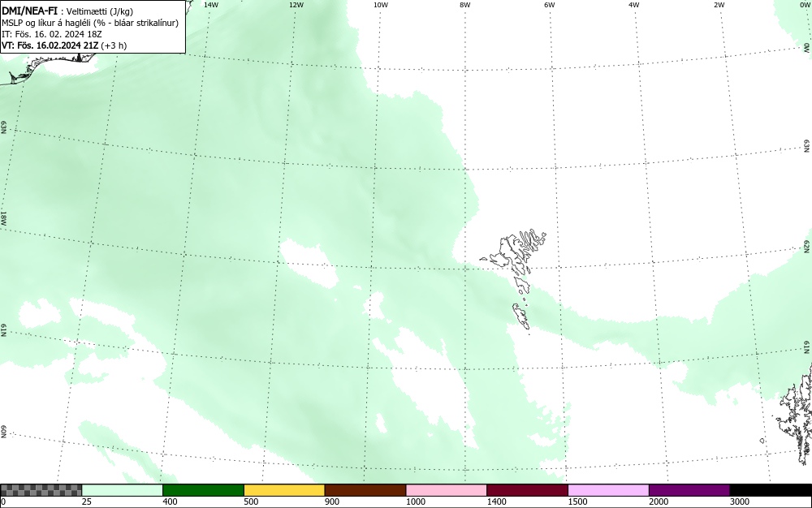
Task: Select the legend value "400"
Action: pos(170,502)
